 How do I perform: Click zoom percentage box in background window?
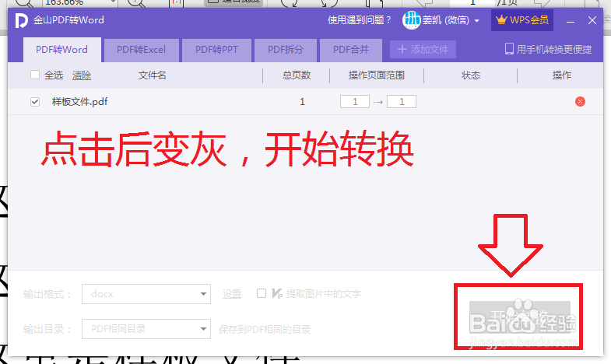pos(80,2)
